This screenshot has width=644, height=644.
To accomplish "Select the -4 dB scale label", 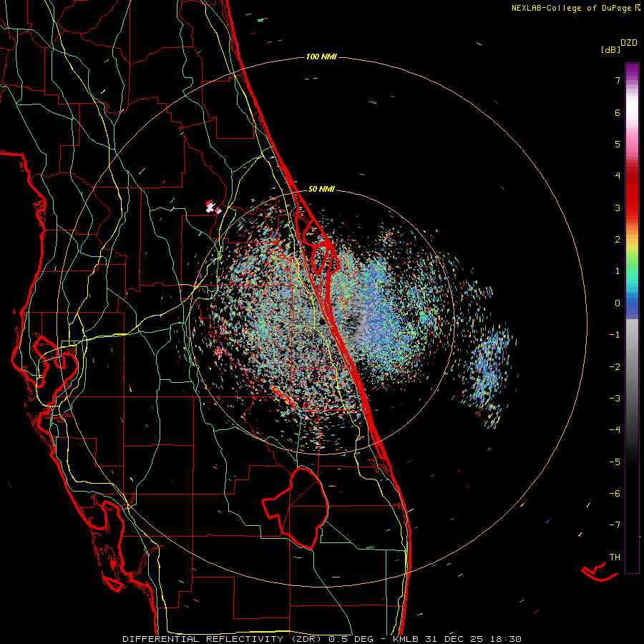I will pyautogui.click(x=615, y=430).
